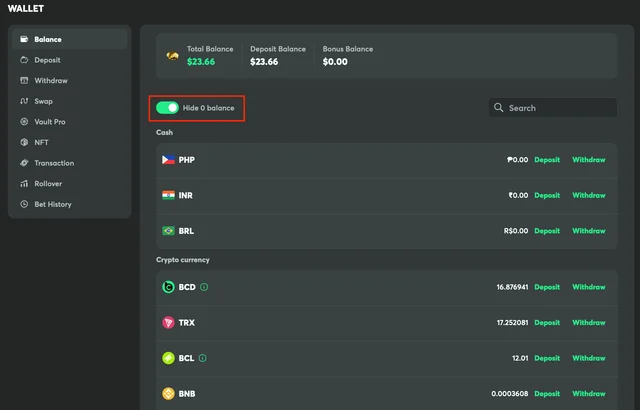Click Withdraw link in the INR row

tap(589, 195)
